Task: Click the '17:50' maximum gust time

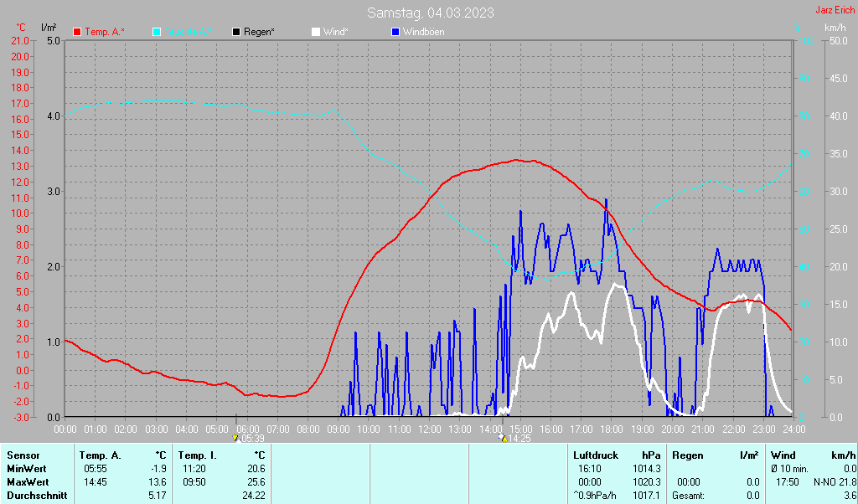Action: pos(787,483)
